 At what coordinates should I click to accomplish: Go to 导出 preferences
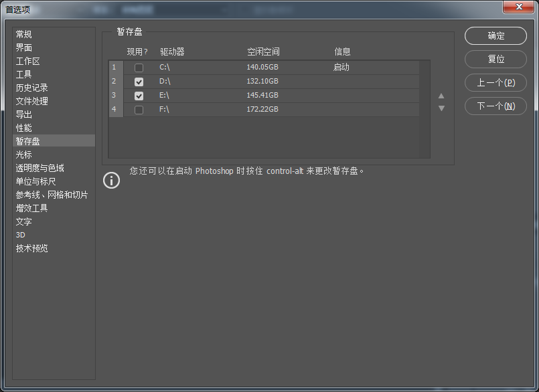click(x=54, y=114)
